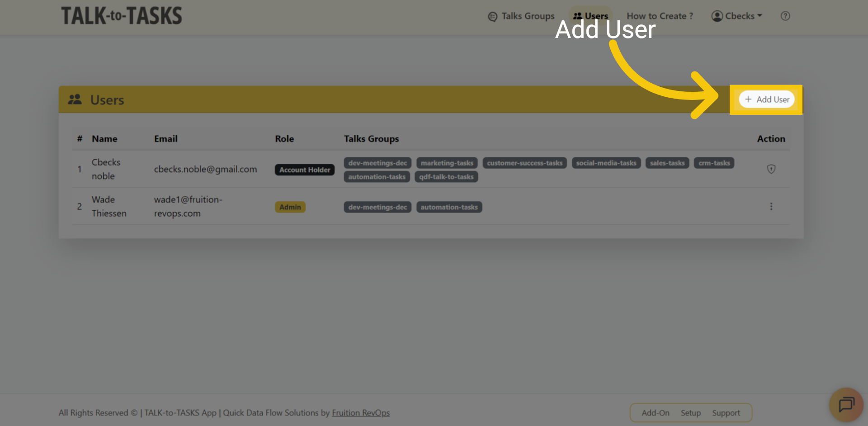Click the Action column header
868x426 pixels.
(x=771, y=139)
